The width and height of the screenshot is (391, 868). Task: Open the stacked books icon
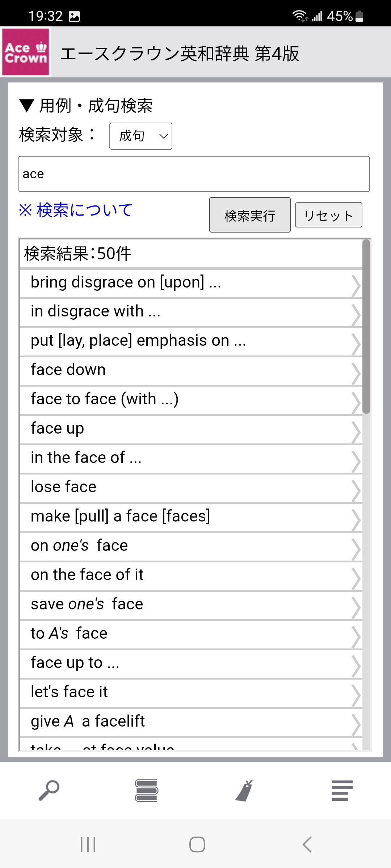click(x=146, y=790)
